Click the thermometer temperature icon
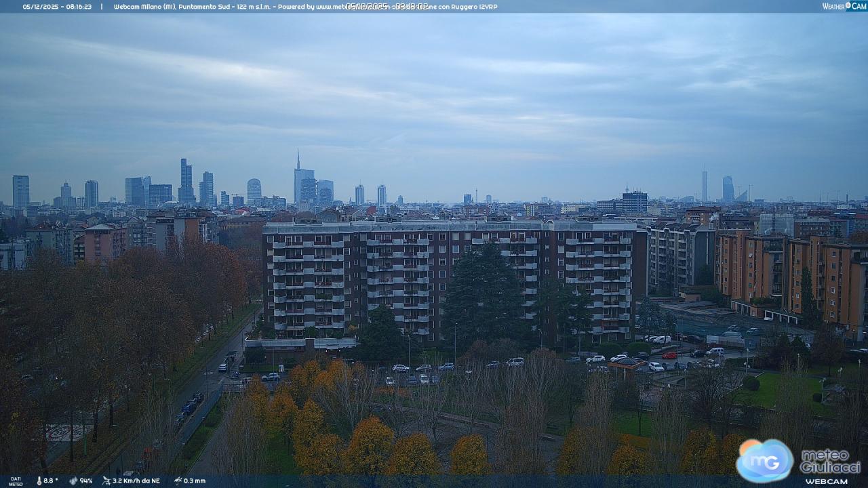Viewport: 868px width, 488px height. tap(39, 481)
